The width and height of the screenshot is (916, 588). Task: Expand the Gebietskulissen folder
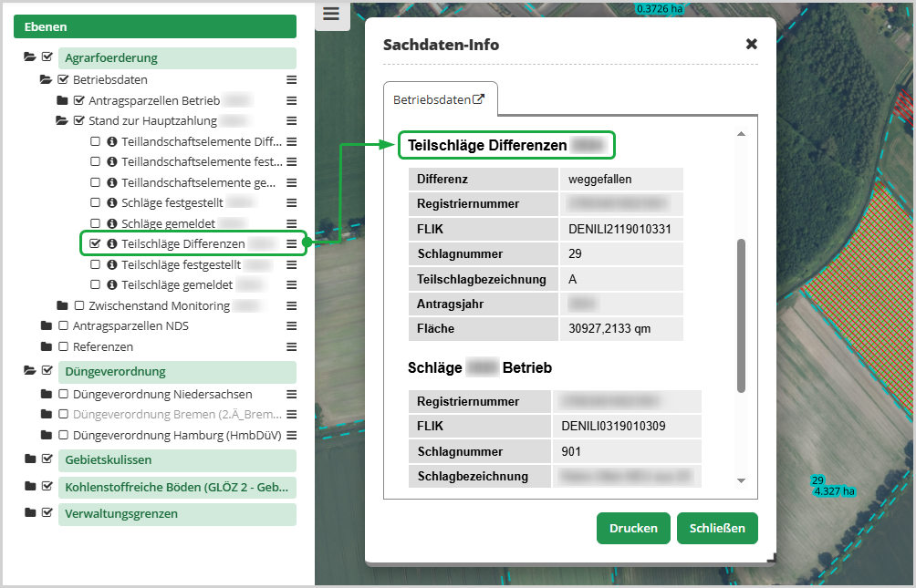point(30,459)
